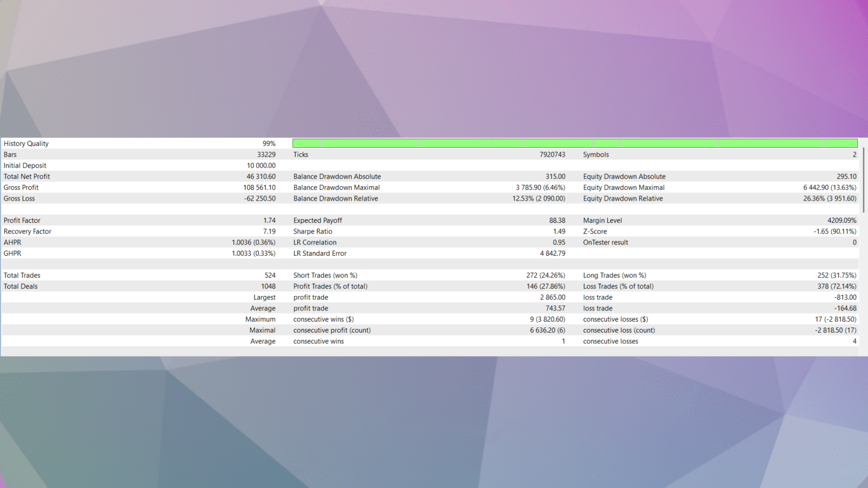
Task: Click the Initial Deposit 10 000.00 value
Action: pyautogui.click(x=261, y=166)
